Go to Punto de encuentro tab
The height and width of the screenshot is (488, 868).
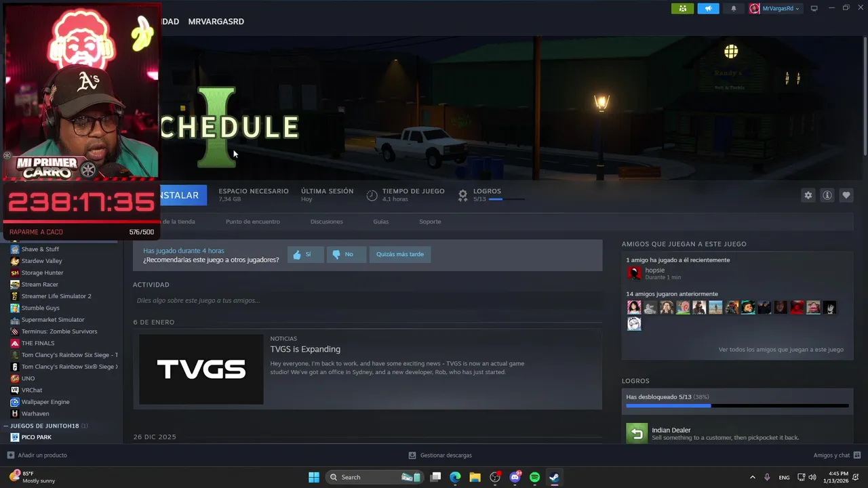[252, 222]
